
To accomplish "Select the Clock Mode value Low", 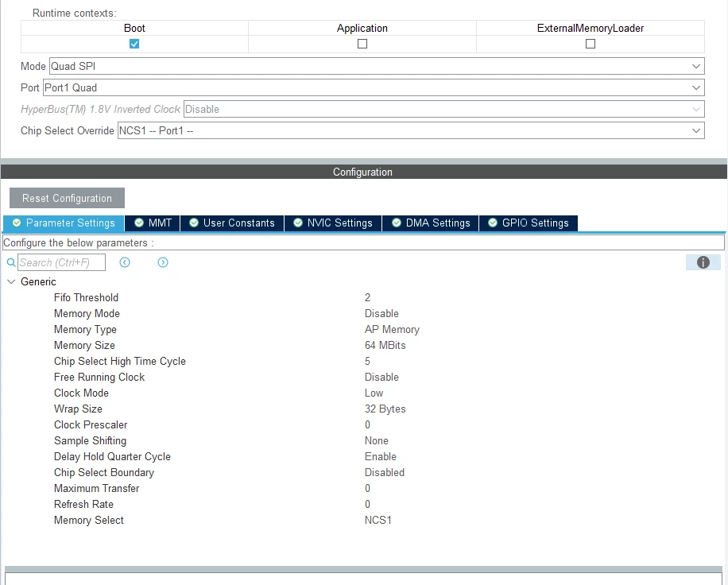I will pos(374,393).
